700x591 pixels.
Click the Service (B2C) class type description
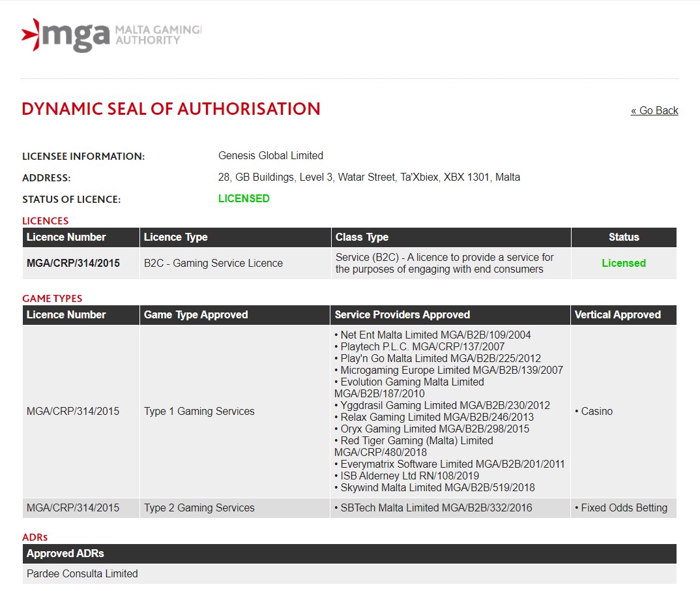pyautogui.click(x=445, y=263)
